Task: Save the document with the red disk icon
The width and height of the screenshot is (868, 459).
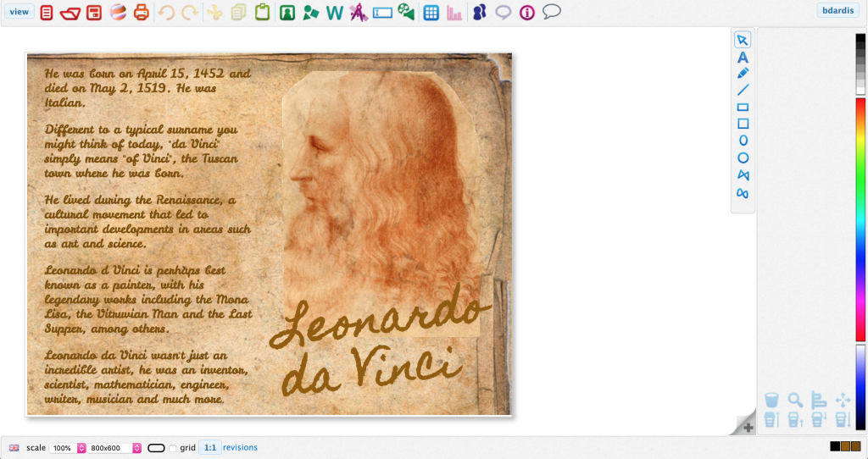Action: [x=94, y=12]
